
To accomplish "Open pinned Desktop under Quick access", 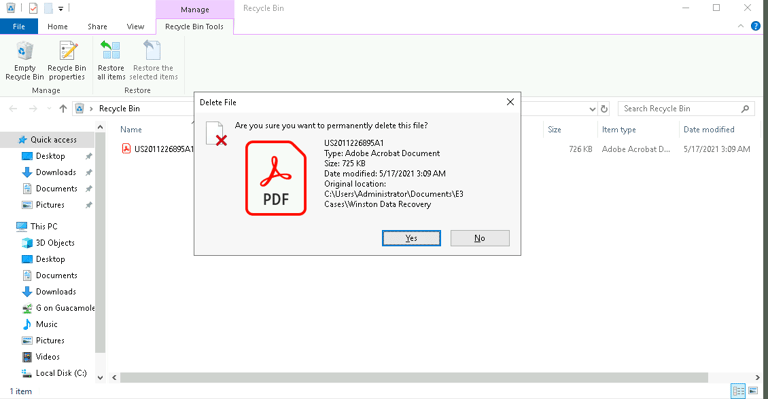I will pos(50,156).
